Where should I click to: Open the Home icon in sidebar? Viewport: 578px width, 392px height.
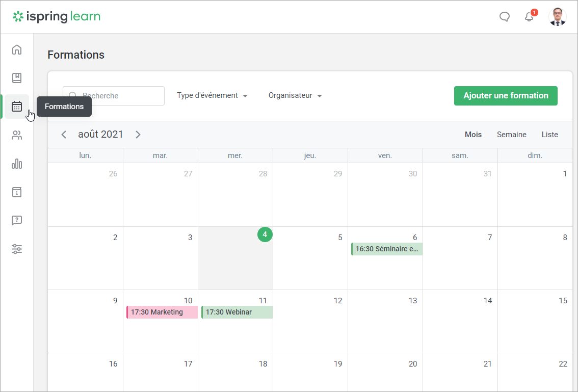click(17, 49)
